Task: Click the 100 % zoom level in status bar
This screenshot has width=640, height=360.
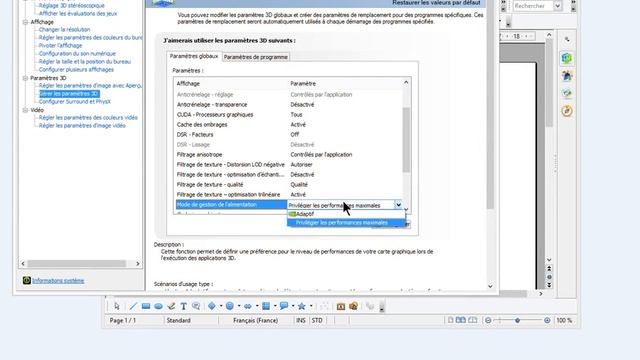Action: tap(564, 320)
